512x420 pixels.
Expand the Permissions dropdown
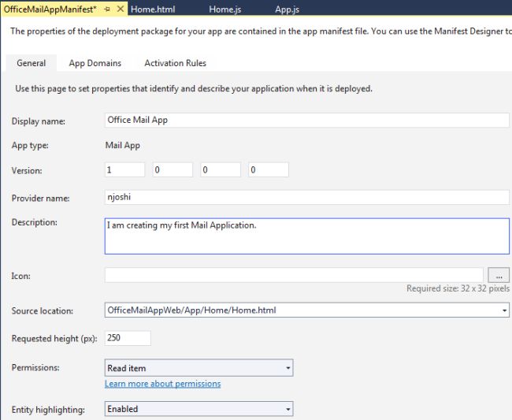click(x=288, y=368)
